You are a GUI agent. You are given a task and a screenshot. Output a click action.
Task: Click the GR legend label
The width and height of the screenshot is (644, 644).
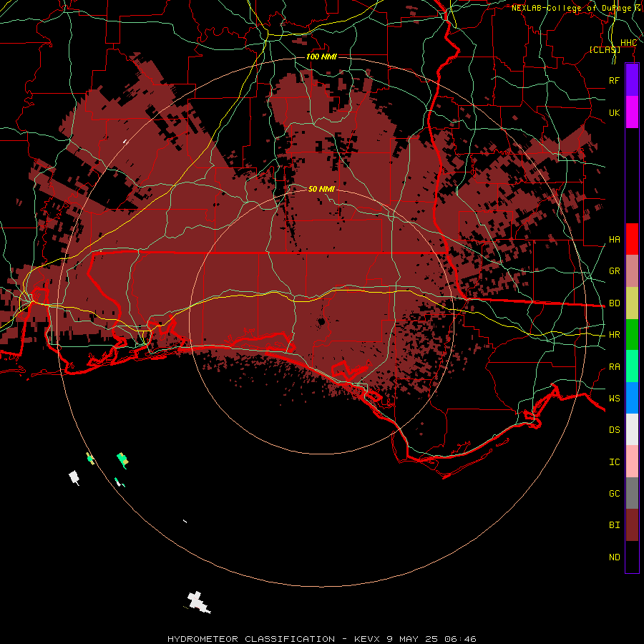(x=615, y=271)
